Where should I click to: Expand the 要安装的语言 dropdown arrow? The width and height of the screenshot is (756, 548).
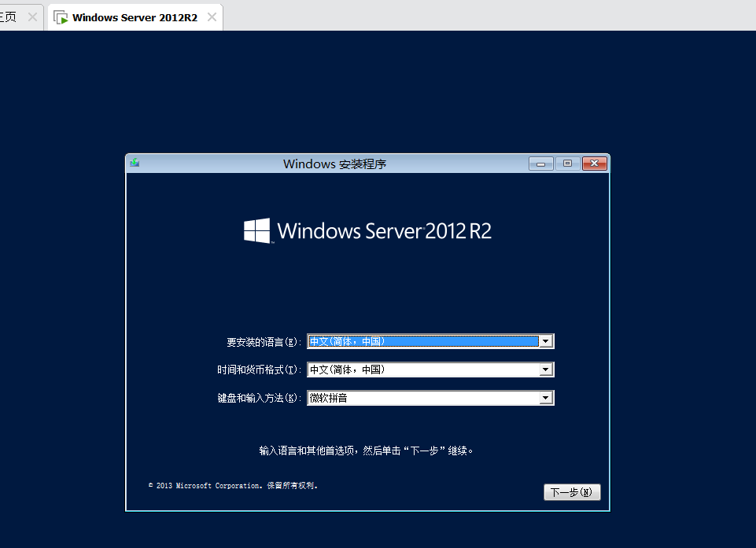coord(545,341)
